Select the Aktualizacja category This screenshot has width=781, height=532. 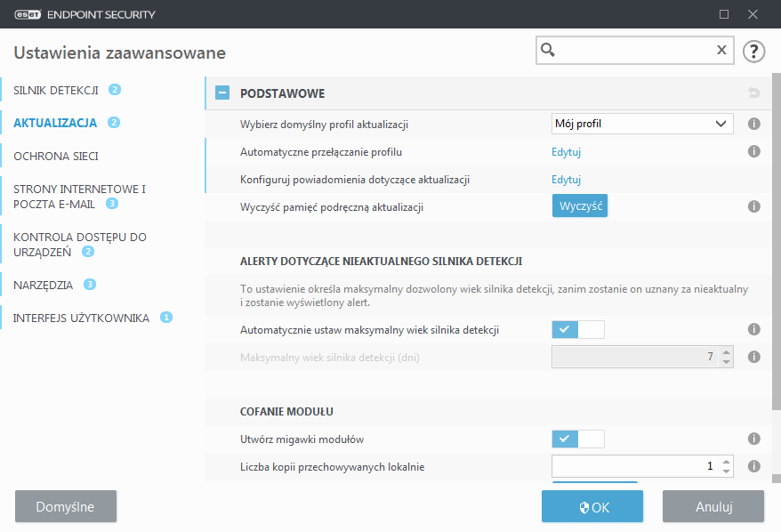pos(55,123)
